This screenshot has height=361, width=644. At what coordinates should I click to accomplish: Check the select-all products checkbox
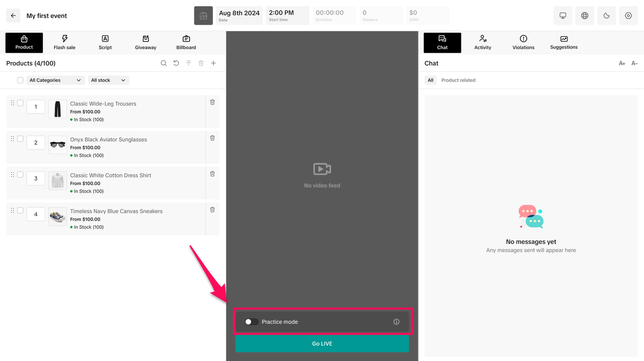[x=20, y=80]
